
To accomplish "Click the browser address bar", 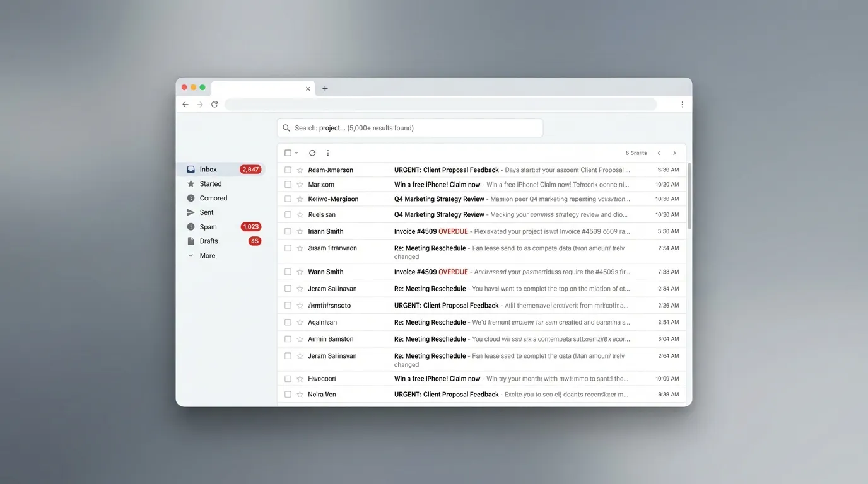I will [442, 104].
